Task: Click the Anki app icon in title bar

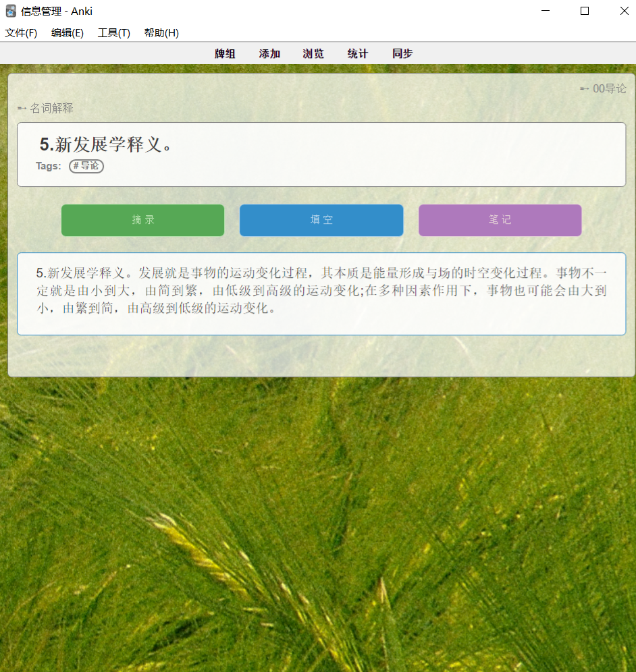Action: (11, 11)
